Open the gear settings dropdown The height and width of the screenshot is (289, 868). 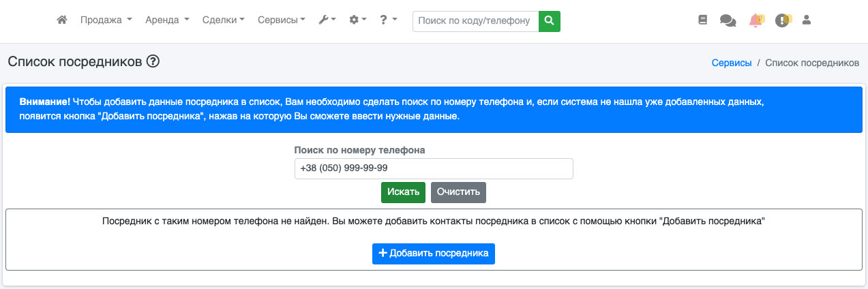(358, 20)
